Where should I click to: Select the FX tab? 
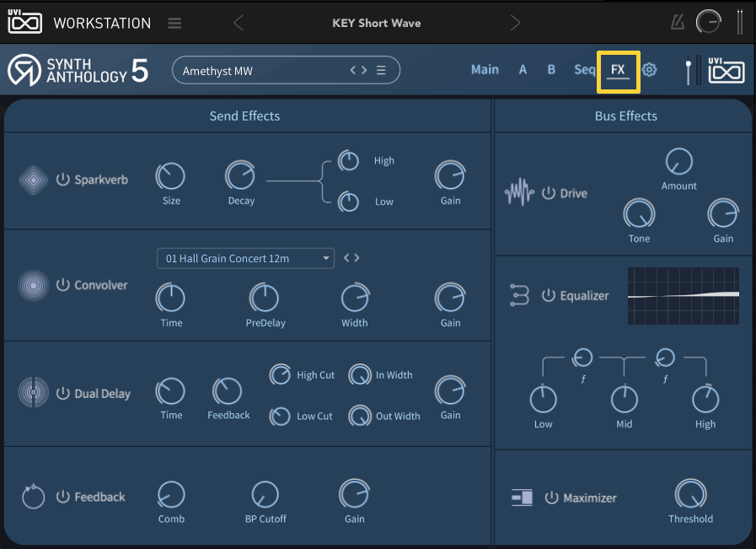tap(618, 71)
